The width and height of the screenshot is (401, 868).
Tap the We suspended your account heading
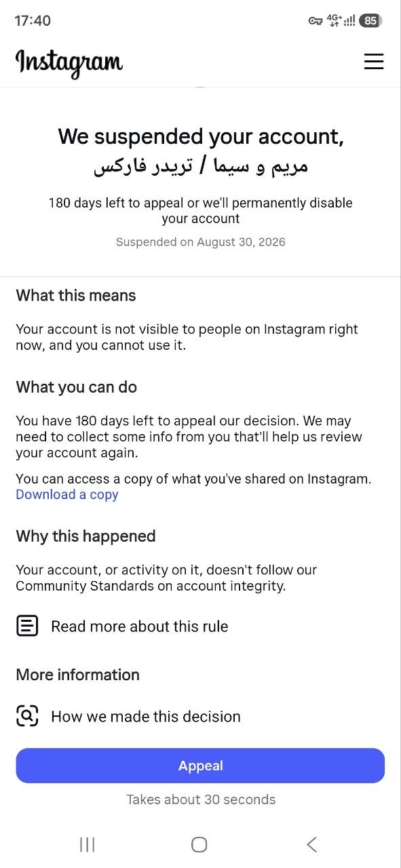point(201,136)
